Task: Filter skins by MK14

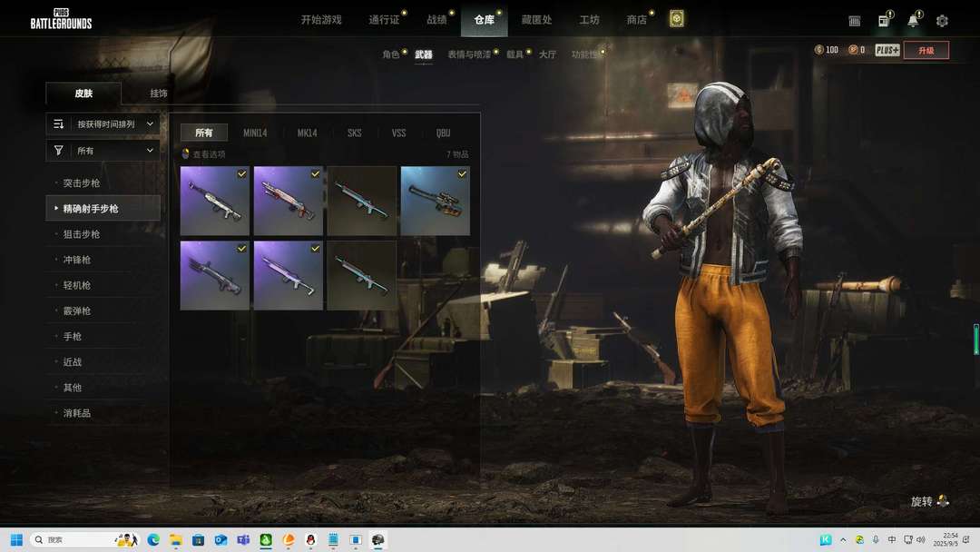Action: tap(307, 133)
